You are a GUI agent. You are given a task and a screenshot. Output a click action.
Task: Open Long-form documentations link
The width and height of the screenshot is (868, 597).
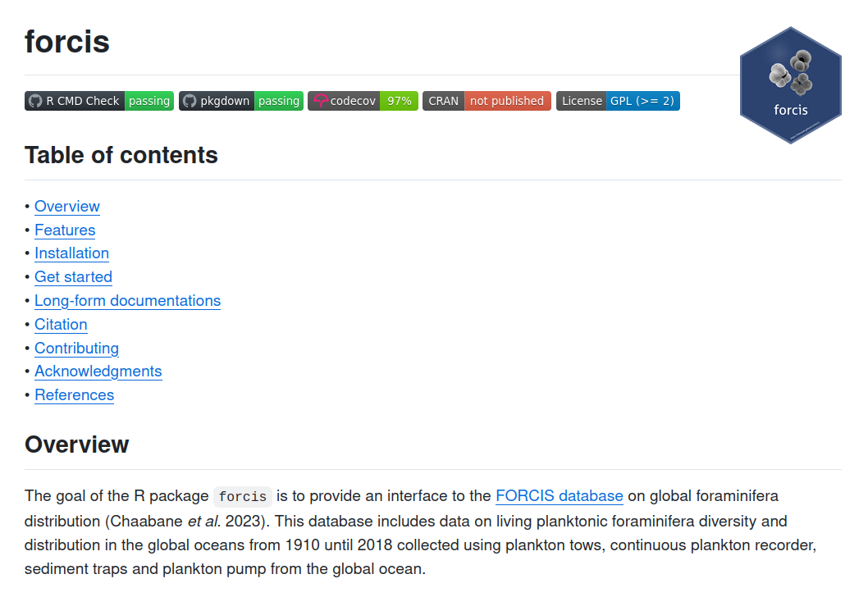point(127,301)
